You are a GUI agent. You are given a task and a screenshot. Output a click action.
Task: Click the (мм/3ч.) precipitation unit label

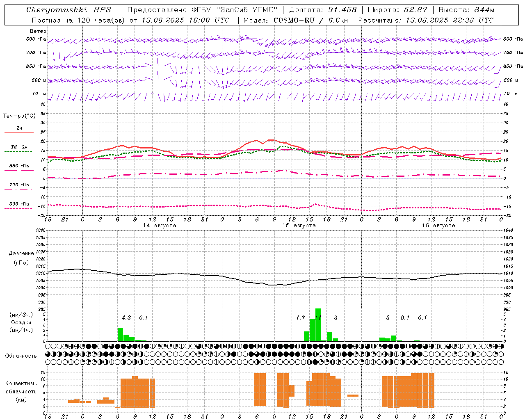(21, 315)
